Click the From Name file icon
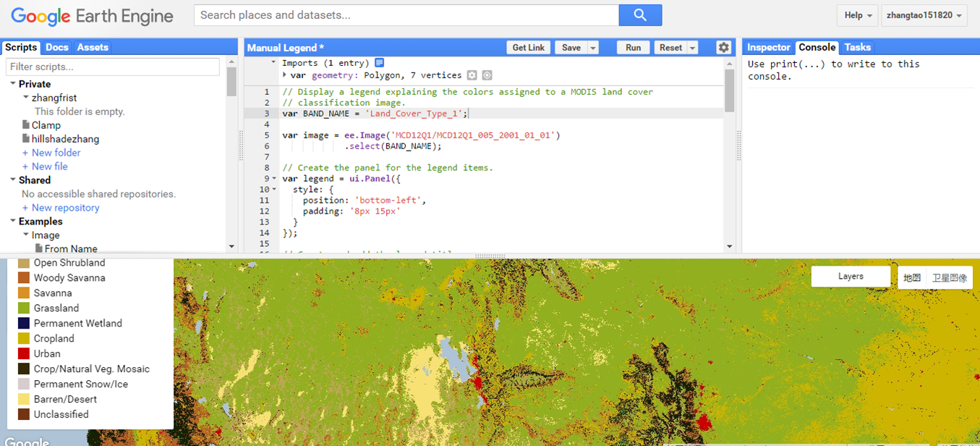Image resolution: width=980 pixels, height=446 pixels. tap(39, 248)
